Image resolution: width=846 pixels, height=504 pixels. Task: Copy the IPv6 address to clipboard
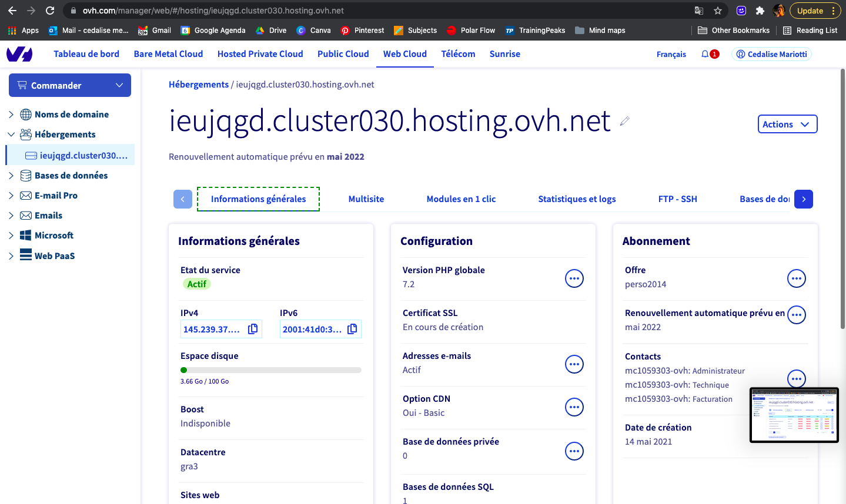click(352, 329)
